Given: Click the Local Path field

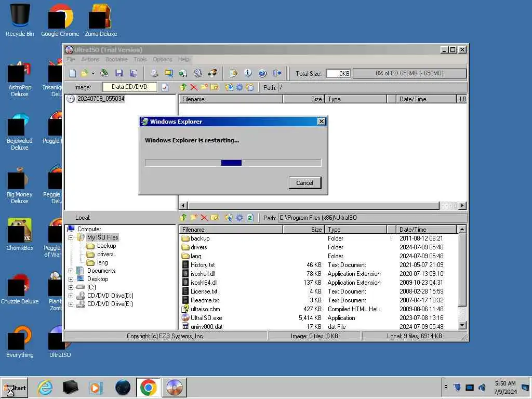Looking at the screenshot, I should point(372,218).
